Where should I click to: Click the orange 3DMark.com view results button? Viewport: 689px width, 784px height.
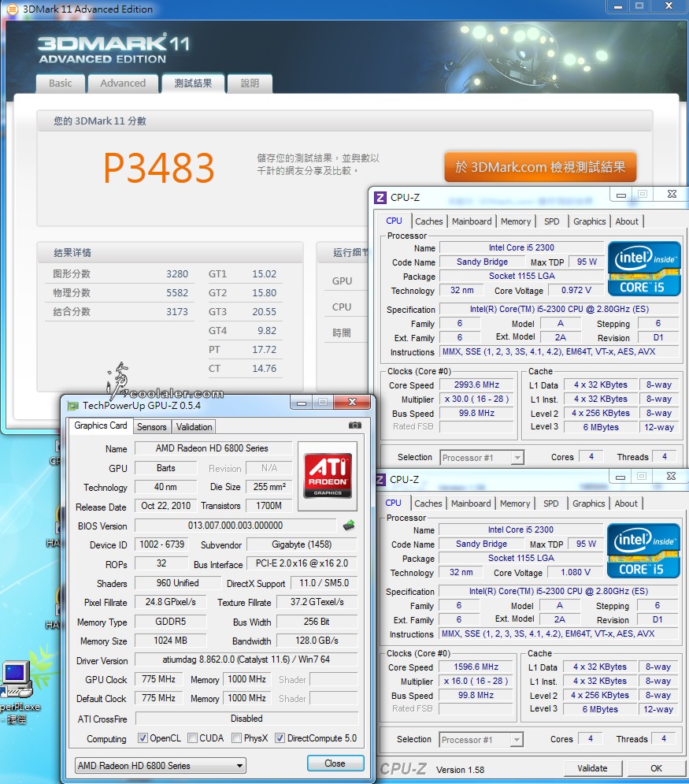pos(540,167)
